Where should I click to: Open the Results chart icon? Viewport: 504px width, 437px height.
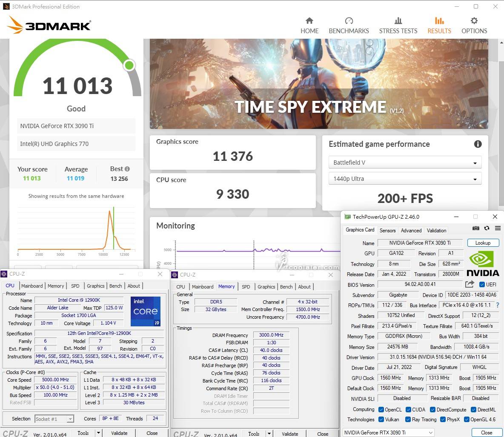tap(439, 21)
